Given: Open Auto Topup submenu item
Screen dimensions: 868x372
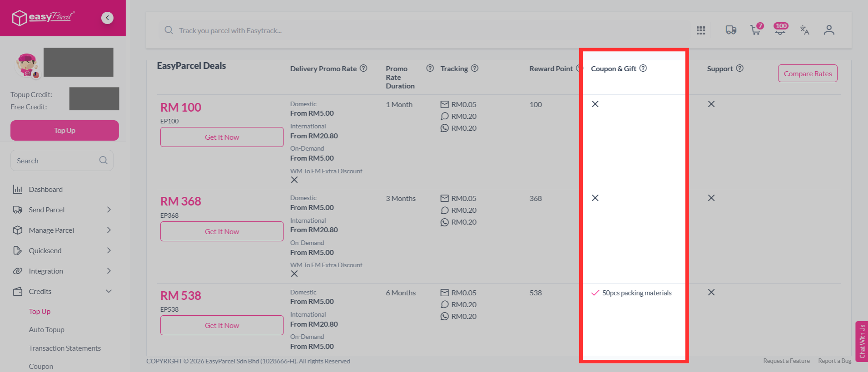Looking at the screenshot, I should tap(46, 329).
